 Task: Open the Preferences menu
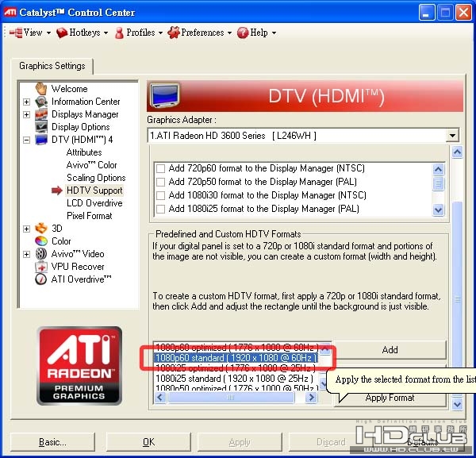click(x=200, y=33)
